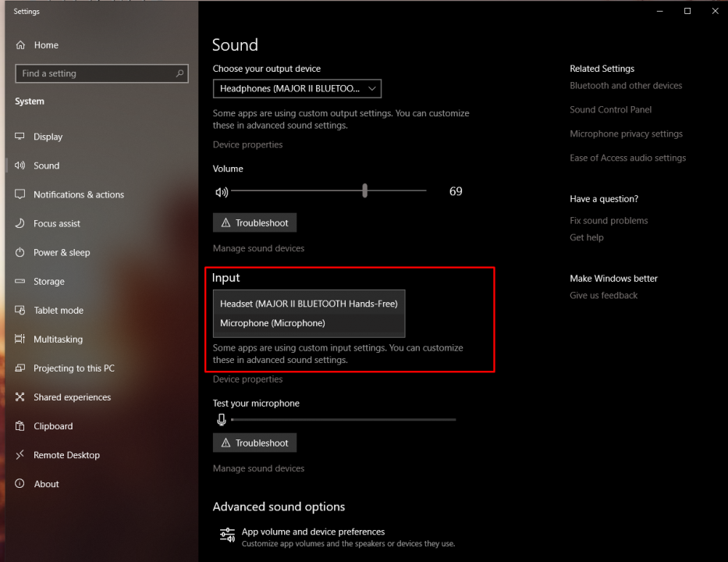Click the Home icon in sidebar
Image resolution: width=728 pixels, height=562 pixels.
[x=20, y=45]
